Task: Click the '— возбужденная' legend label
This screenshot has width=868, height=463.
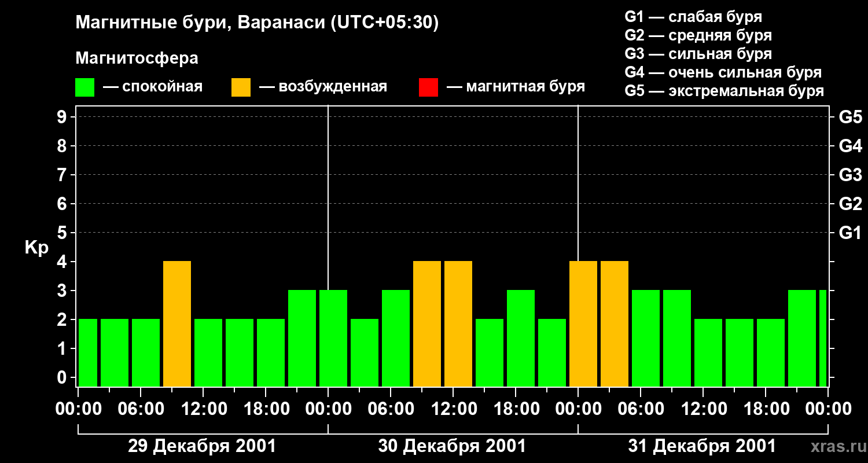Action: [323, 87]
